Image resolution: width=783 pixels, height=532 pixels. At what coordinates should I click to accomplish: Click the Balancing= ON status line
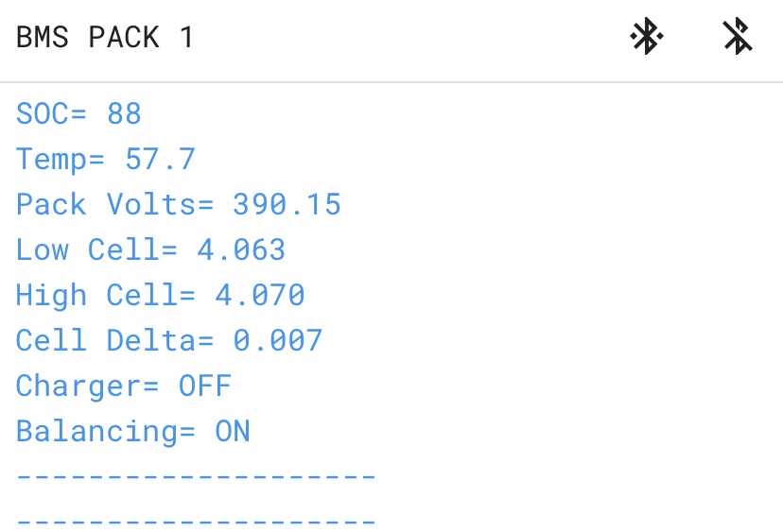click(x=132, y=431)
